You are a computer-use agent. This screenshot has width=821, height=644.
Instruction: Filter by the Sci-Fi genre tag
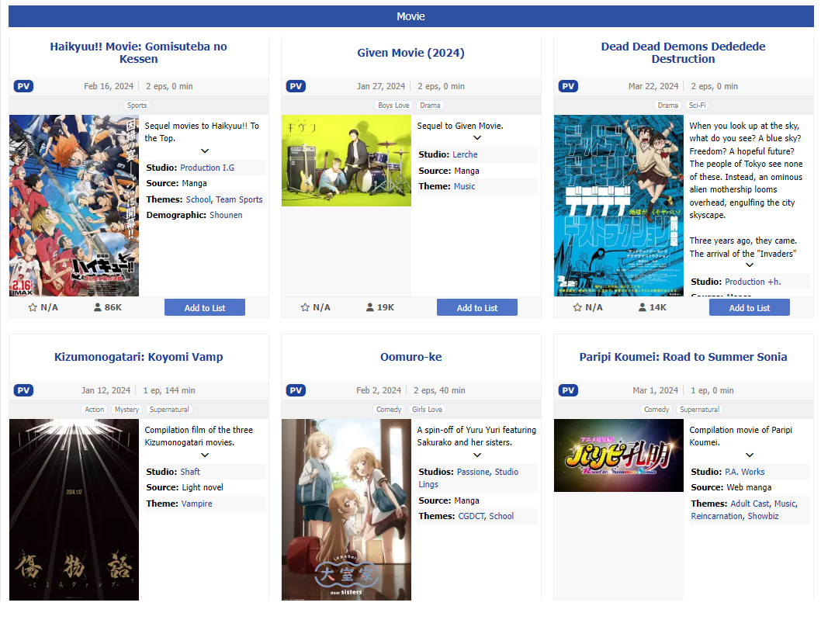coord(698,106)
